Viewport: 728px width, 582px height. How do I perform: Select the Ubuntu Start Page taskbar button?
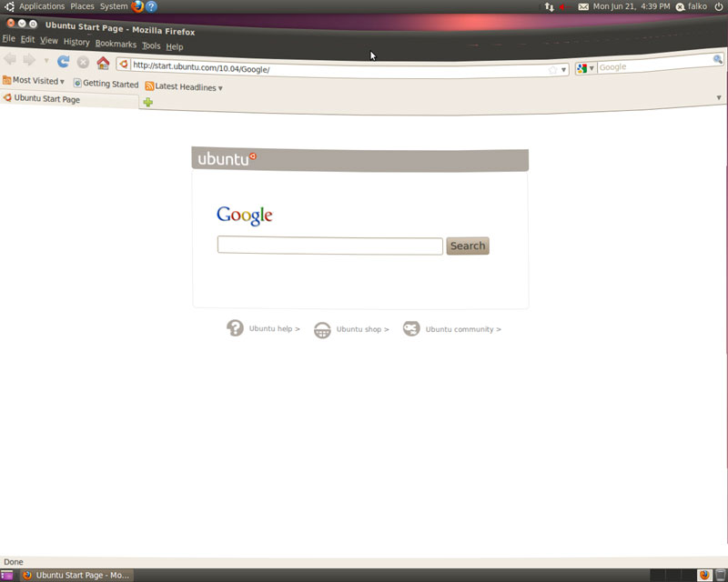pyautogui.click(x=77, y=576)
